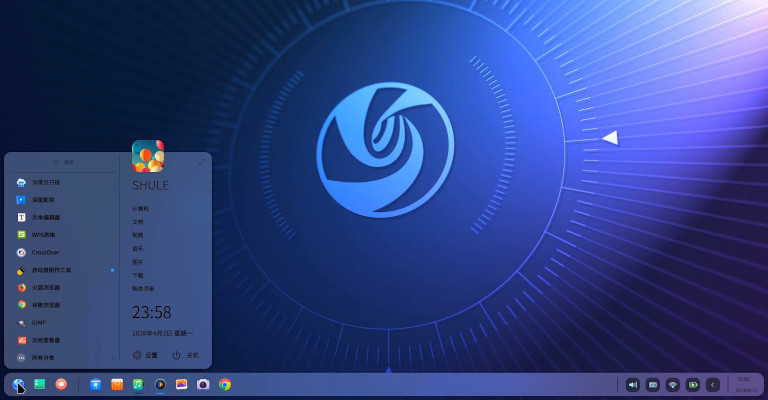Open 视频 Videos folder link
The height and width of the screenshot is (400, 768).
pyautogui.click(x=138, y=235)
